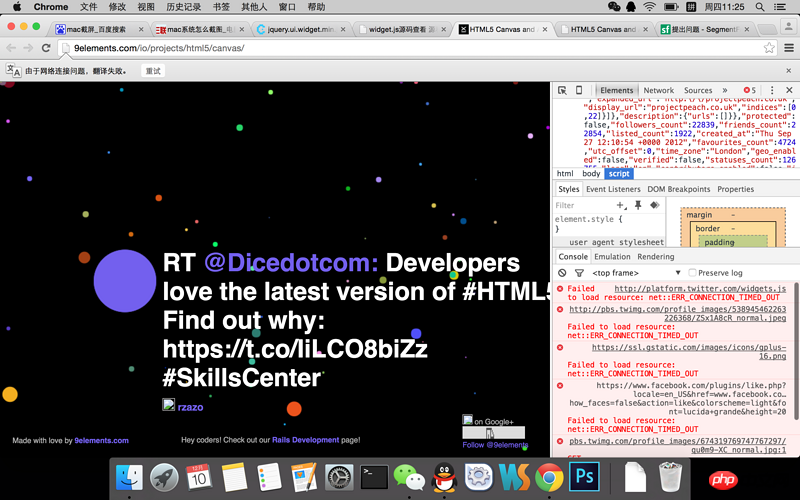Switch to the 提出问题 - SegmentFault tab
This screenshot has height=500, width=800.
(705, 29)
